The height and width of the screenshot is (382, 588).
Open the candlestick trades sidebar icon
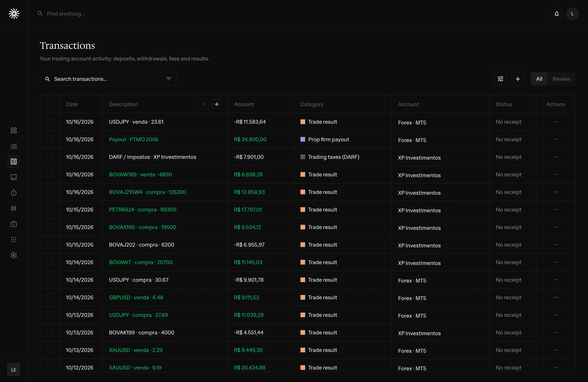(x=14, y=209)
